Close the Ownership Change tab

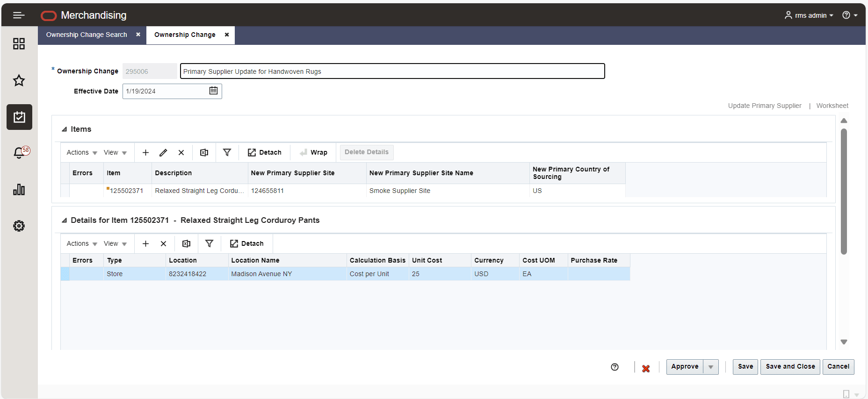(227, 35)
